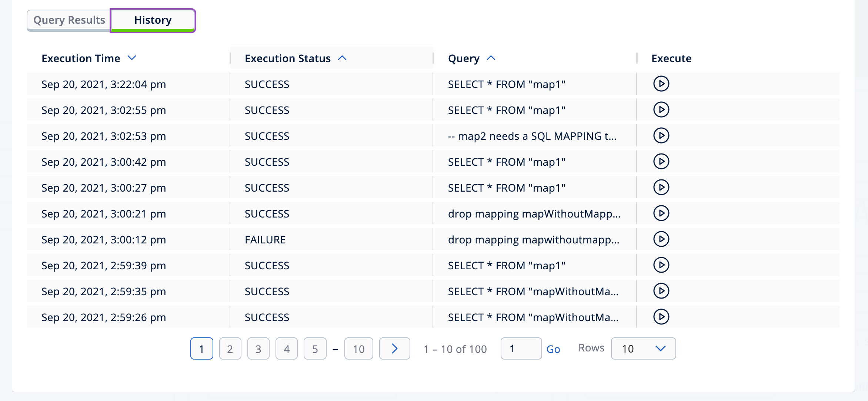Go to the next page of history
The image size is (868, 401).
pyautogui.click(x=394, y=348)
